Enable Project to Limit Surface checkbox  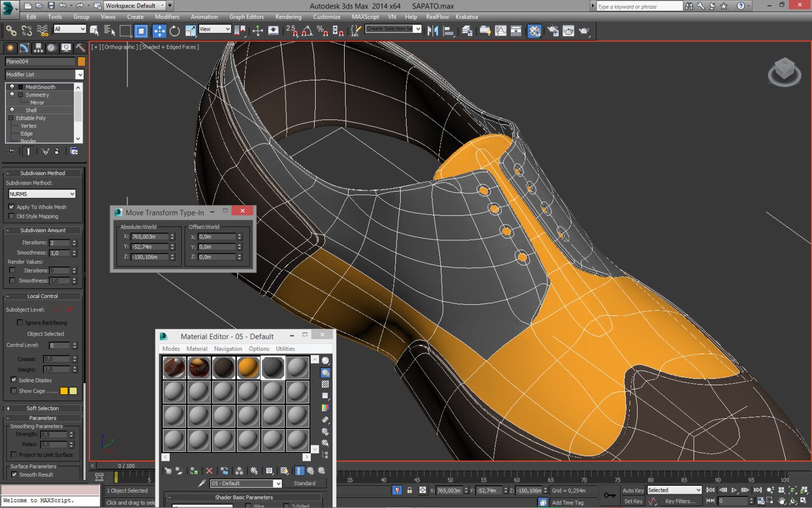point(14,455)
